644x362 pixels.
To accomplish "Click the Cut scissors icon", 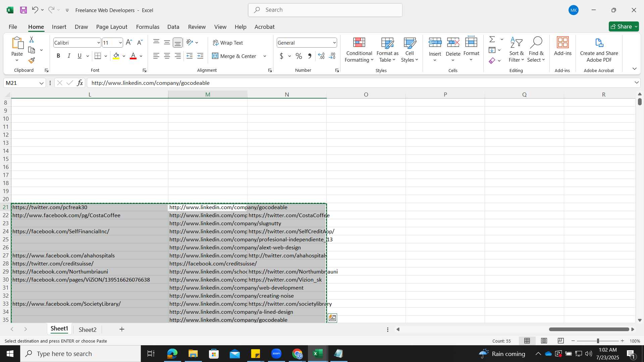I will [x=32, y=40].
